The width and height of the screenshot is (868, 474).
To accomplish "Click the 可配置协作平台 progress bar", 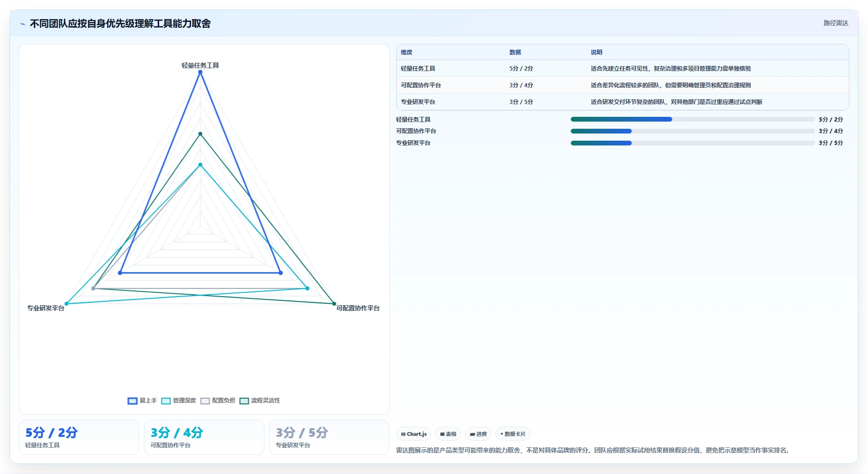I will 692,131.
